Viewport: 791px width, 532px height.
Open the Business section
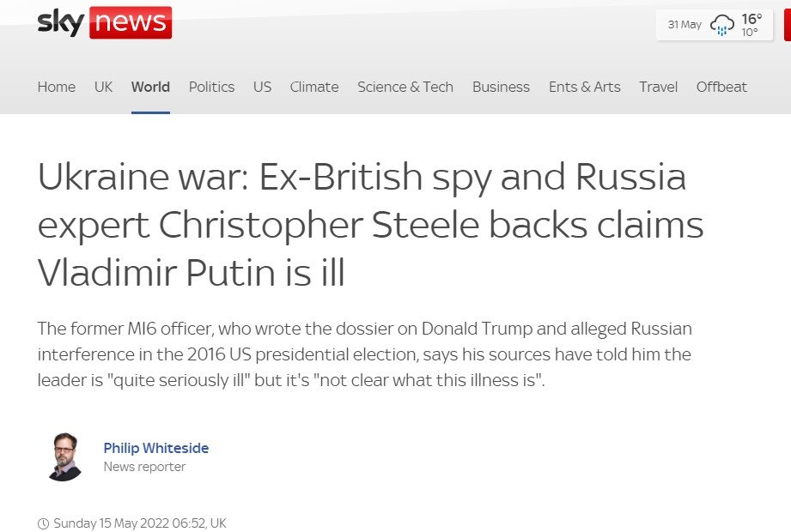pos(501,87)
